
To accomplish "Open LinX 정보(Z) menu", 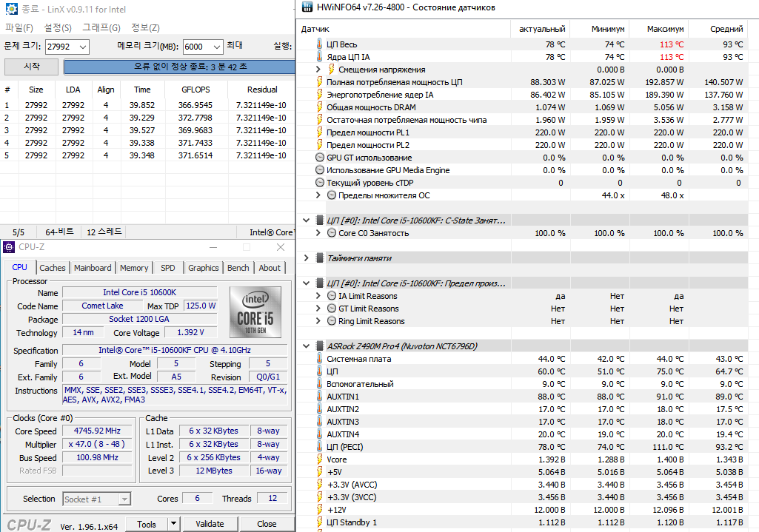I will pos(145,27).
